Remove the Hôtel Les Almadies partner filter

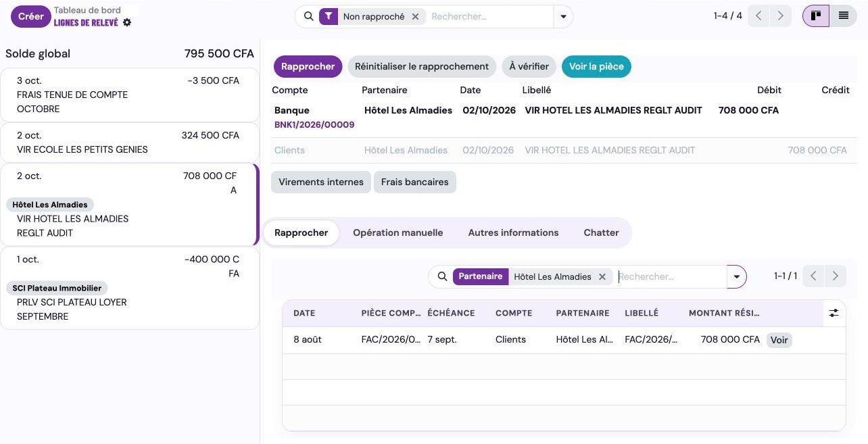click(602, 276)
